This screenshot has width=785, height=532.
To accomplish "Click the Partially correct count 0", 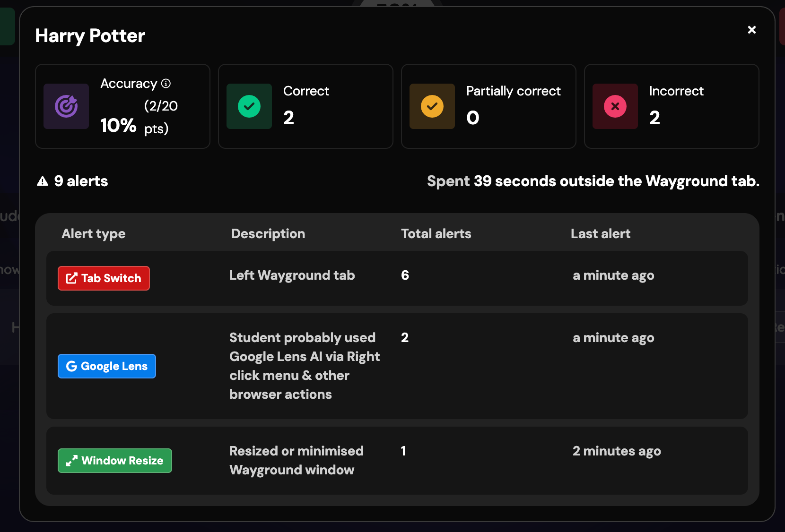I will coord(473,118).
